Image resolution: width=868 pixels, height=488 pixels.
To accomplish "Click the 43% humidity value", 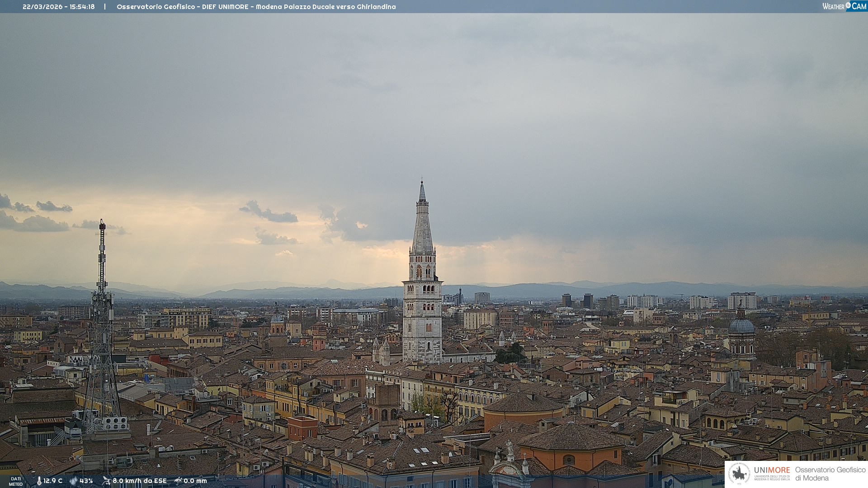I will coord(86,481).
